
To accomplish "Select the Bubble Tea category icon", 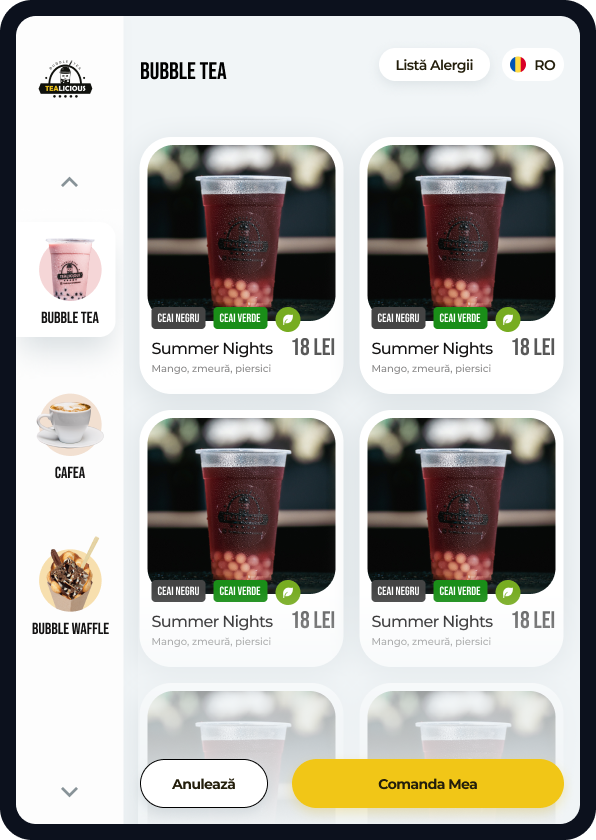I will (70, 269).
